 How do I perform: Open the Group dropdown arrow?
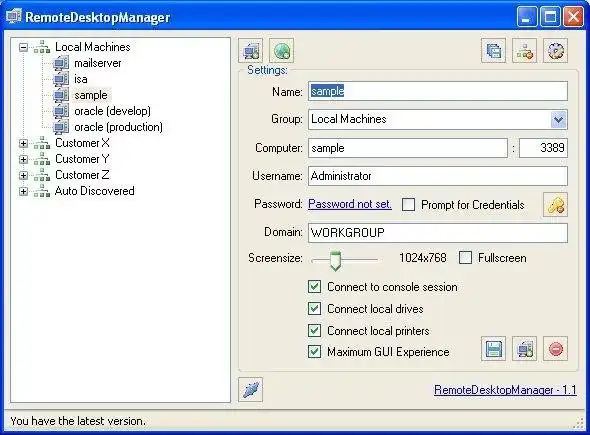coord(559,120)
